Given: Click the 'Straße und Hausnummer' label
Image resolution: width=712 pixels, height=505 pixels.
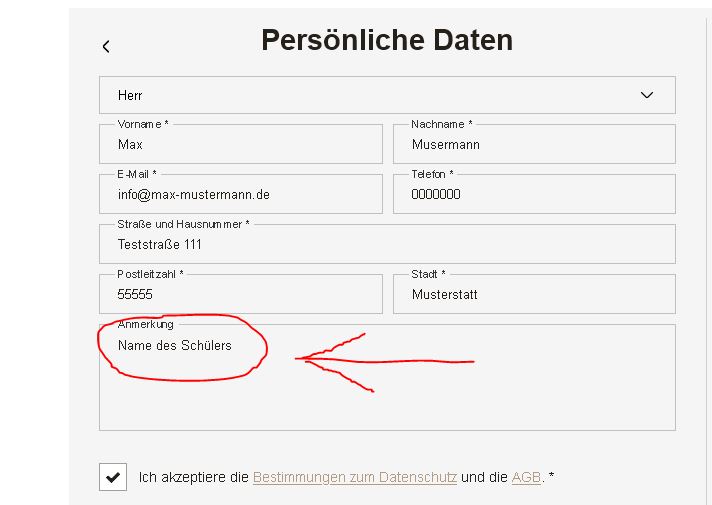Looking at the screenshot, I should (x=183, y=224).
